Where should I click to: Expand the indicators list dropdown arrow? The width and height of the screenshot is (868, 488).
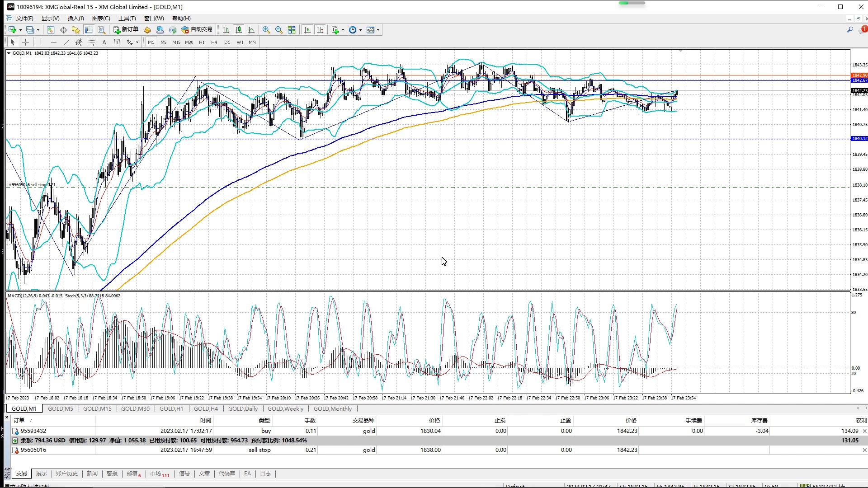pyautogui.click(x=343, y=30)
